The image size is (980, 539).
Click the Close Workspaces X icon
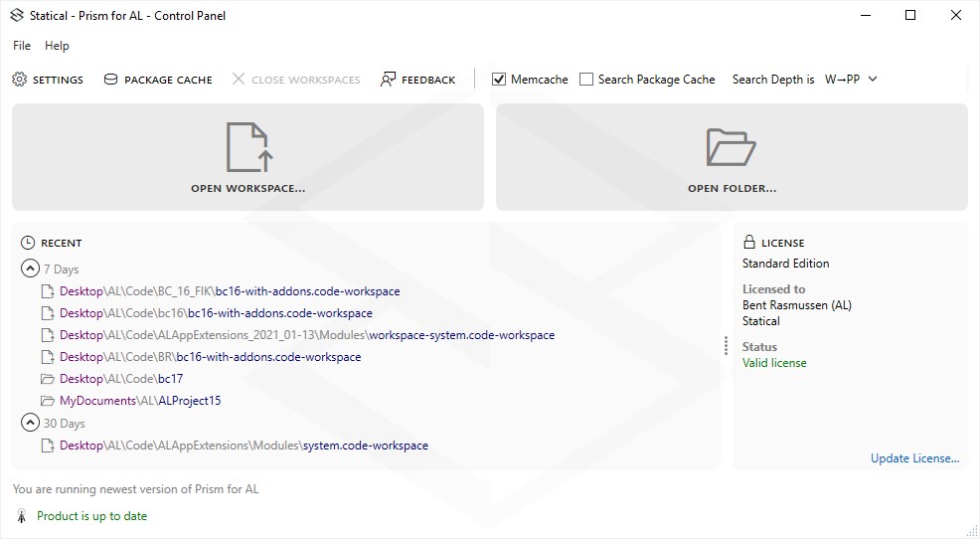(239, 79)
